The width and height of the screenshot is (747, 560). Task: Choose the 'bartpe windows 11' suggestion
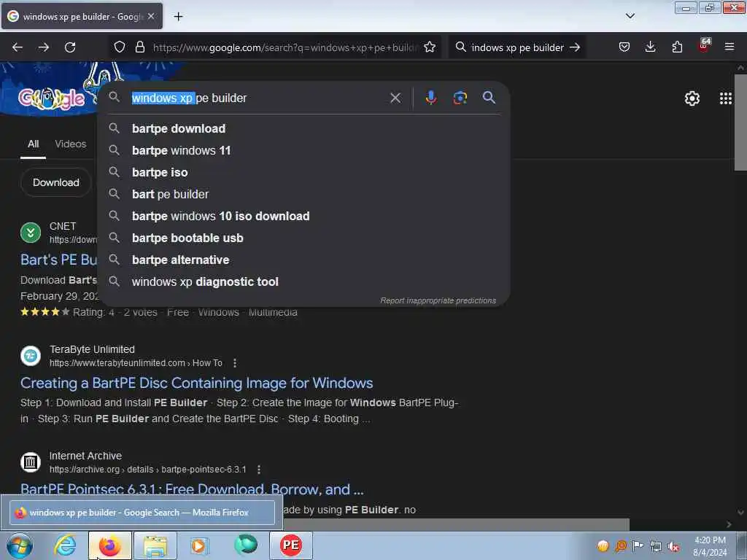303,150
